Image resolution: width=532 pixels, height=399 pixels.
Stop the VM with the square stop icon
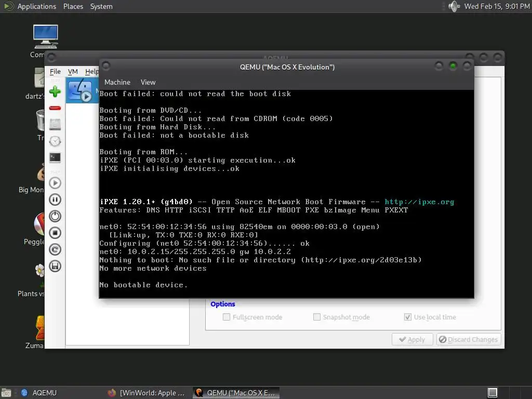[55, 233]
